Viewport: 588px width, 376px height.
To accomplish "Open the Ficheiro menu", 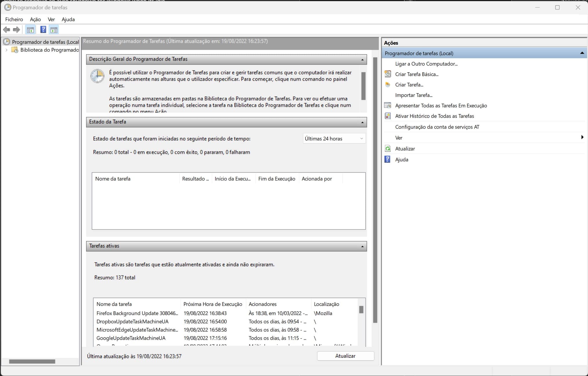I will pyautogui.click(x=14, y=19).
